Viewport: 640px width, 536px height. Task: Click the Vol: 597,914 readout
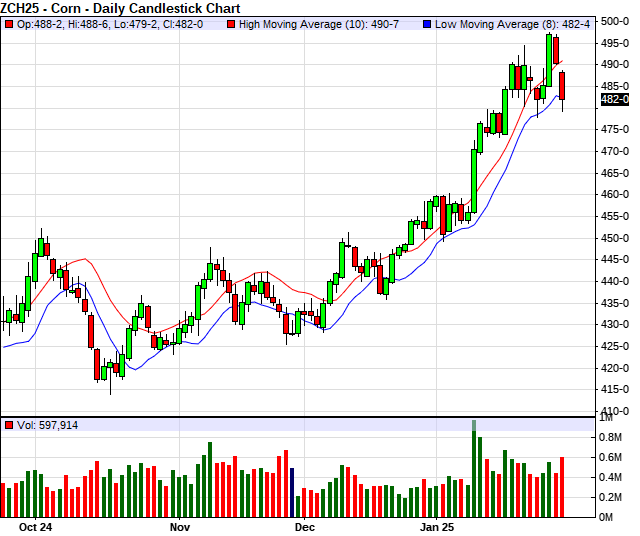(48, 425)
